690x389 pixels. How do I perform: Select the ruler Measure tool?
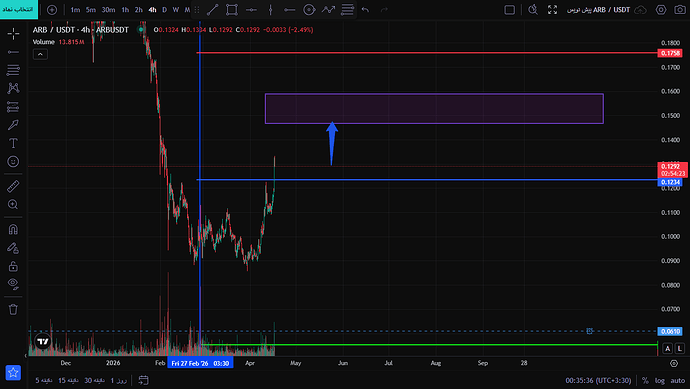[13, 186]
